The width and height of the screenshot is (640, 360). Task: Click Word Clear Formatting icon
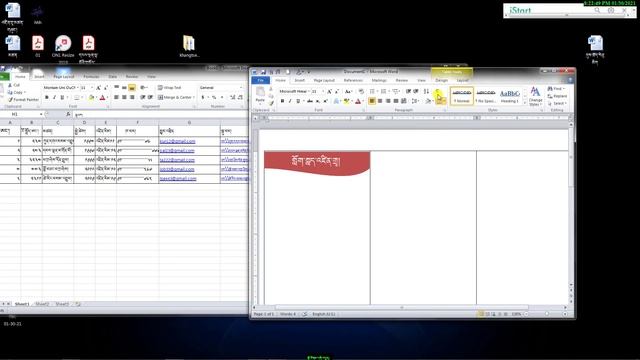click(x=361, y=91)
